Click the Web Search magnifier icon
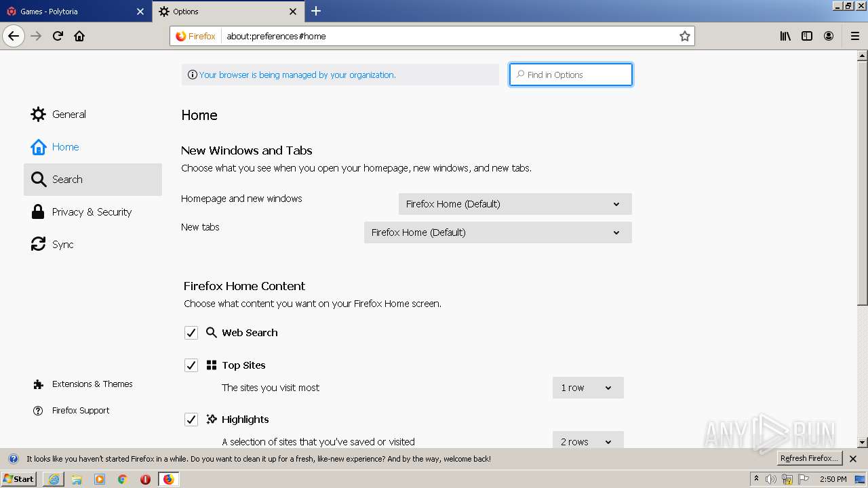Viewport: 868px width, 488px height. point(212,333)
